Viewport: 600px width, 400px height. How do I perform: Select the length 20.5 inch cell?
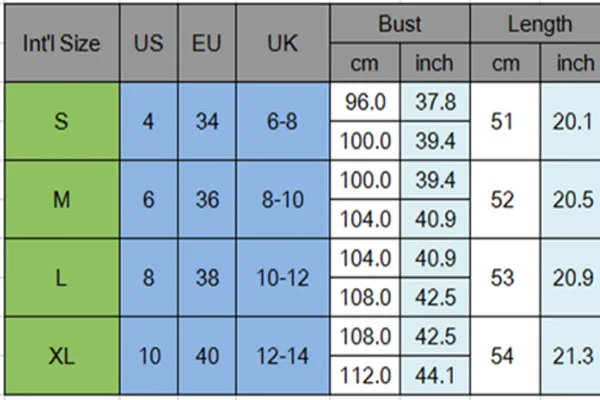click(x=572, y=200)
